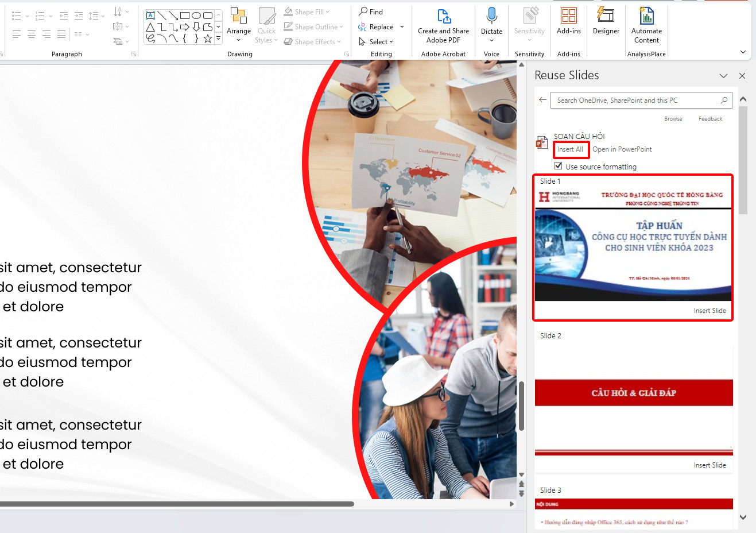
Task: Click Insert Slide under Slide 1
Action: [710, 311]
